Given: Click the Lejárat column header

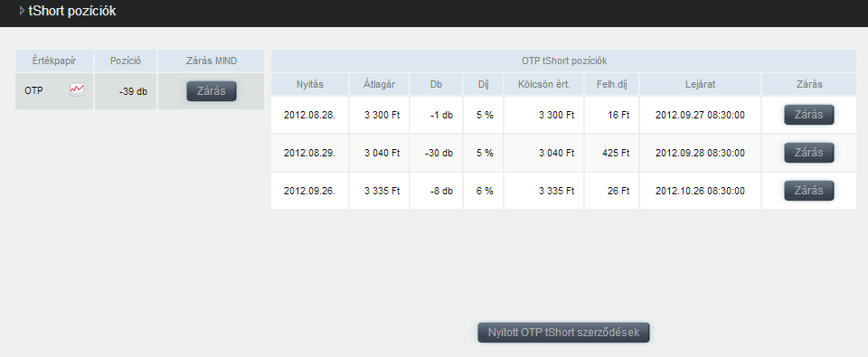Looking at the screenshot, I should pos(700,84).
